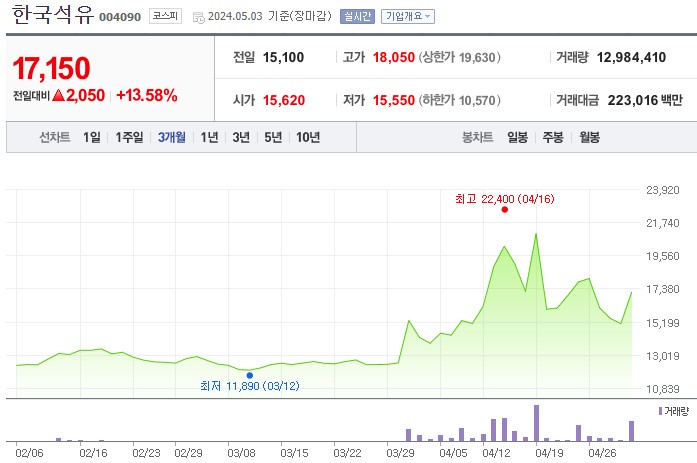Select the 10년 line chart tab
Screen dimensions: 697x463
click(308, 137)
